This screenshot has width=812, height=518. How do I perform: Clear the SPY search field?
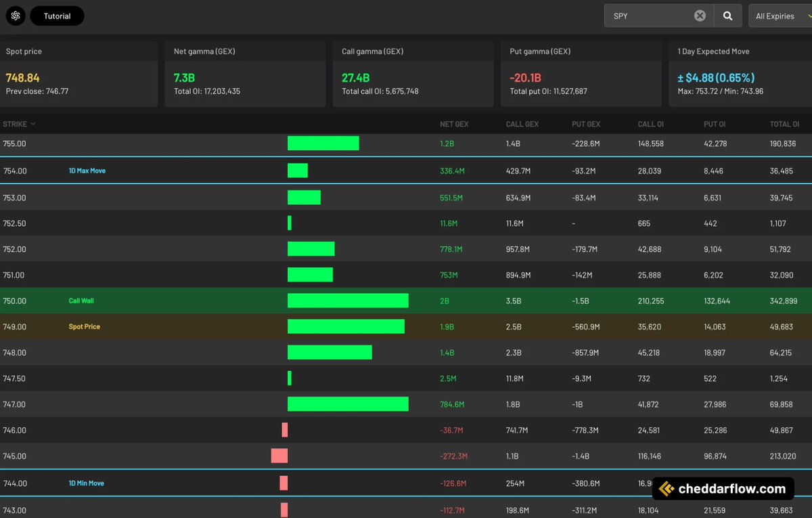700,16
